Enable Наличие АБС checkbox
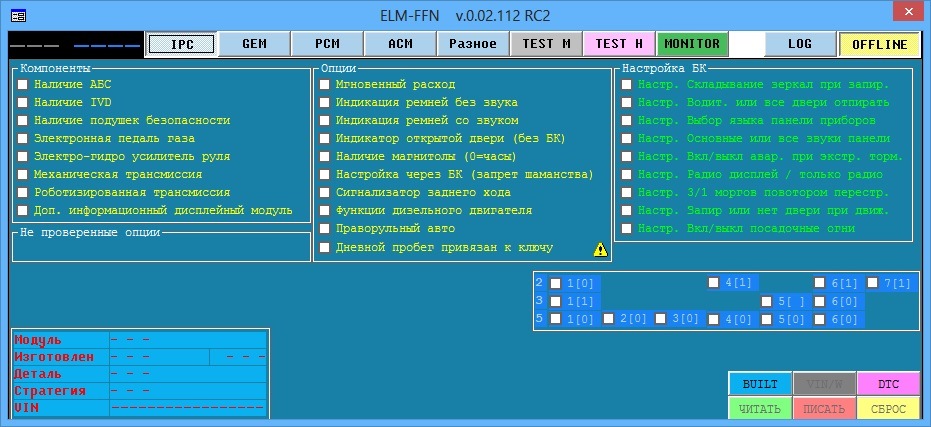Image resolution: width=931 pixels, height=427 pixels. coord(23,84)
